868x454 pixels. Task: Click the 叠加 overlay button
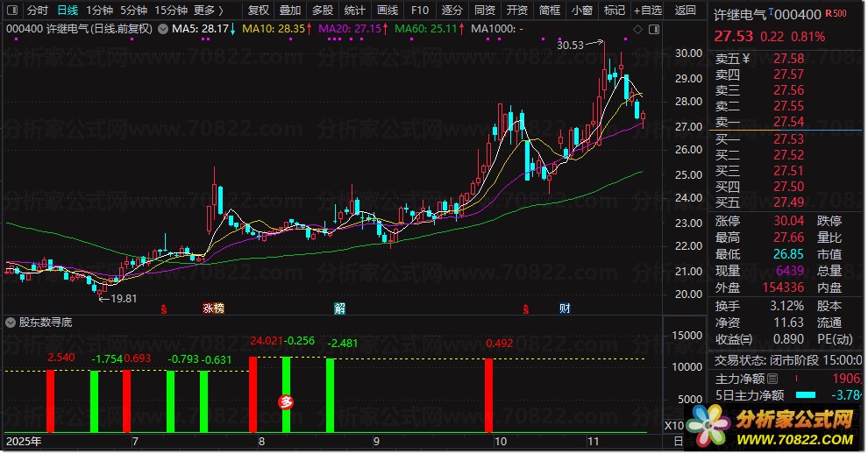coord(290,10)
